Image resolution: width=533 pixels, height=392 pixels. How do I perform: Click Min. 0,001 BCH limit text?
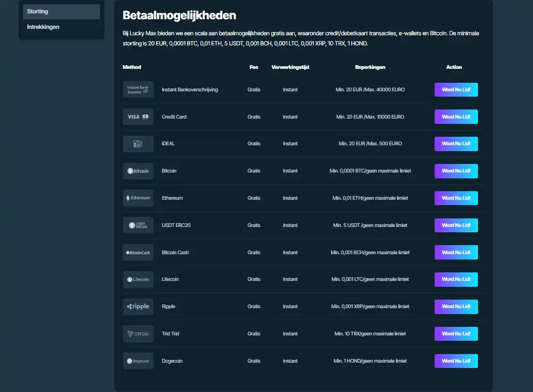click(370, 253)
